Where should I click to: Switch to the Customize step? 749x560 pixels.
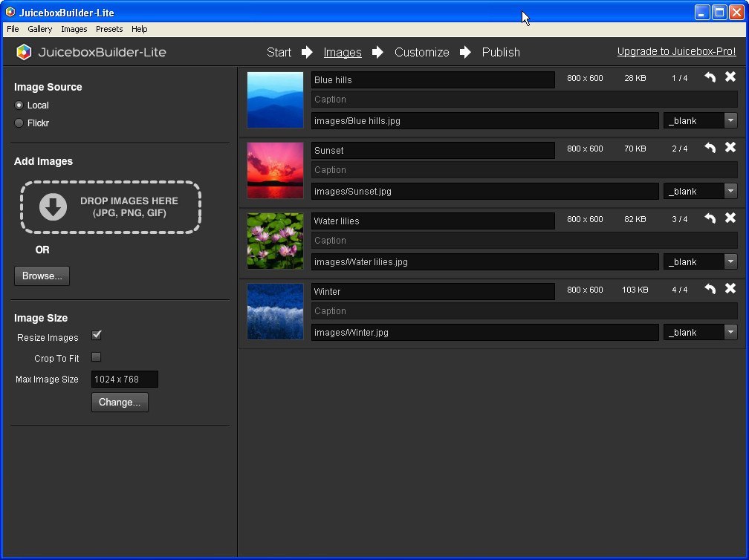coord(421,52)
